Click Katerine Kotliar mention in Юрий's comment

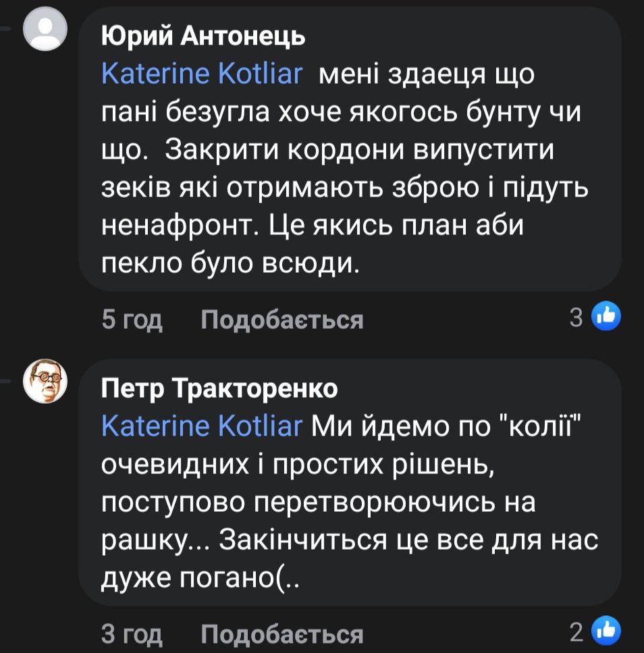tap(202, 74)
